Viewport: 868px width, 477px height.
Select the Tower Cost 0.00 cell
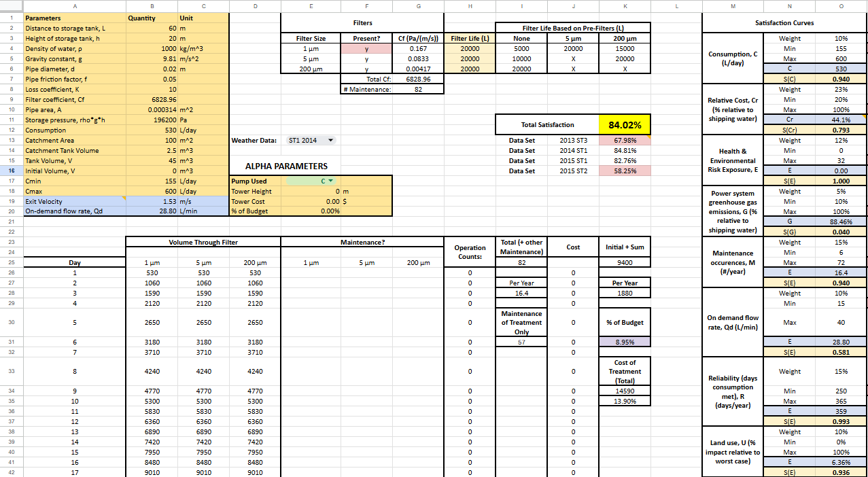point(311,202)
